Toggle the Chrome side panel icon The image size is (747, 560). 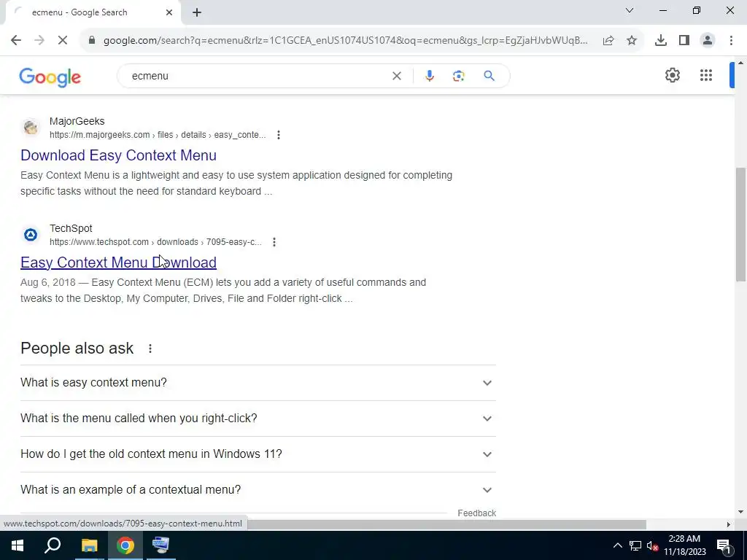684,41
